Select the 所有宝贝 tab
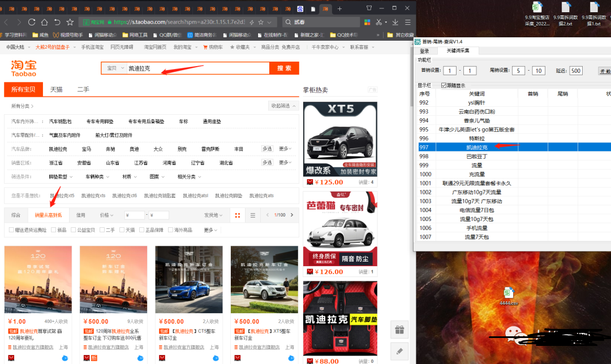 click(23, 89)
